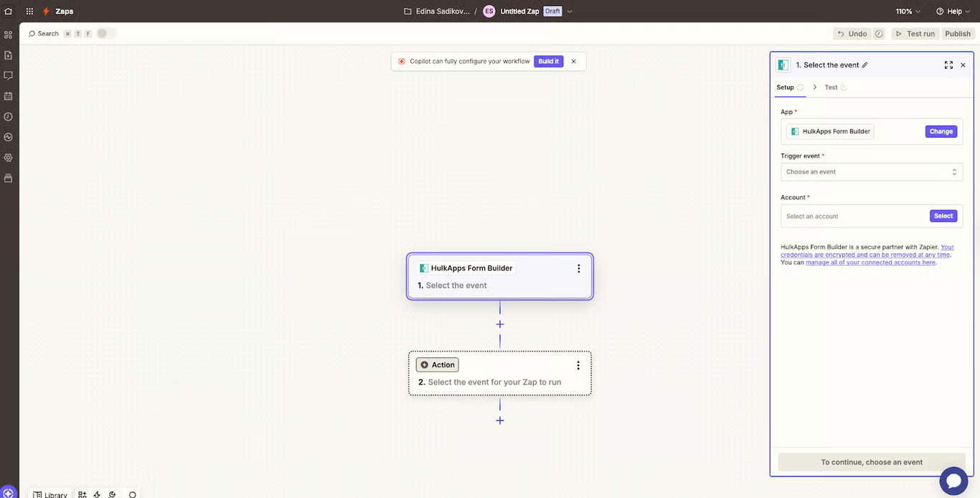Click the Publish button
980x498 pixels.
pos(958,34)
